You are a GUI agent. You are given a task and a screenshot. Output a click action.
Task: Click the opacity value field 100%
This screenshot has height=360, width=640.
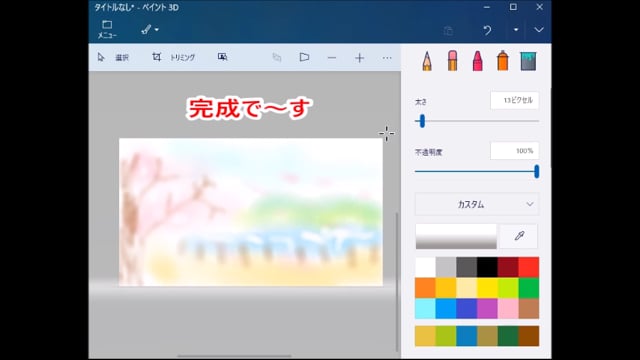[514, 151]
